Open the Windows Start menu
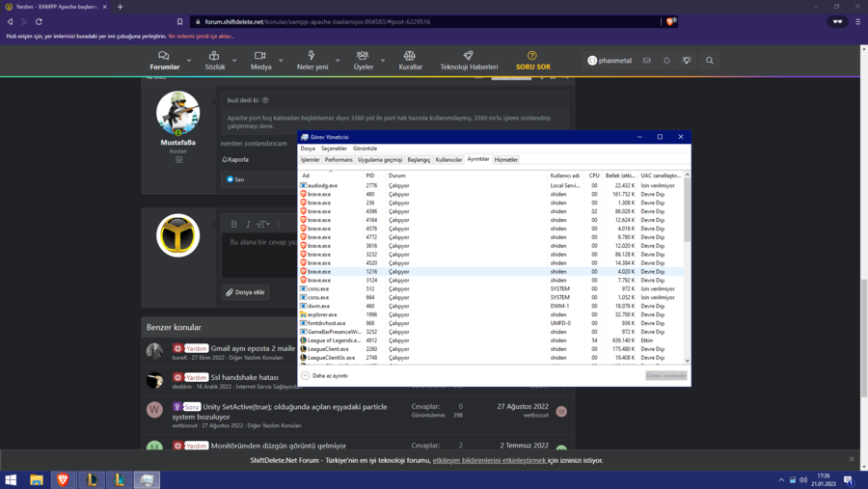 coord(12,479)
